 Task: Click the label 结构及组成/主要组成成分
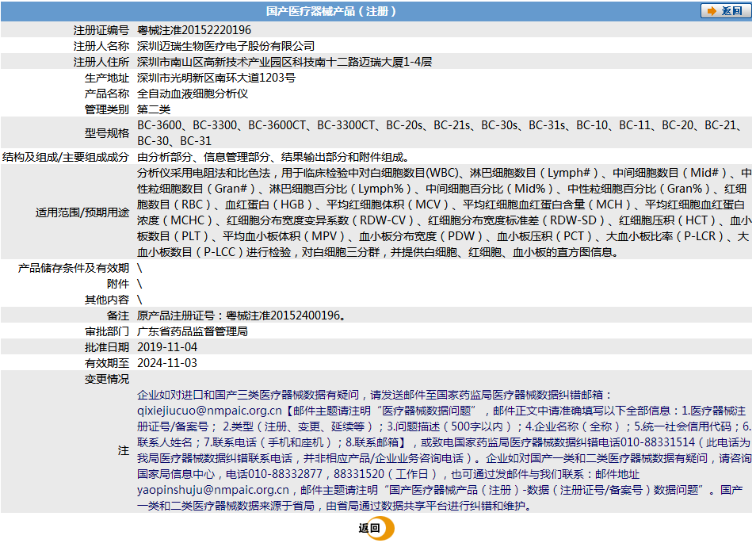[66, 157]
